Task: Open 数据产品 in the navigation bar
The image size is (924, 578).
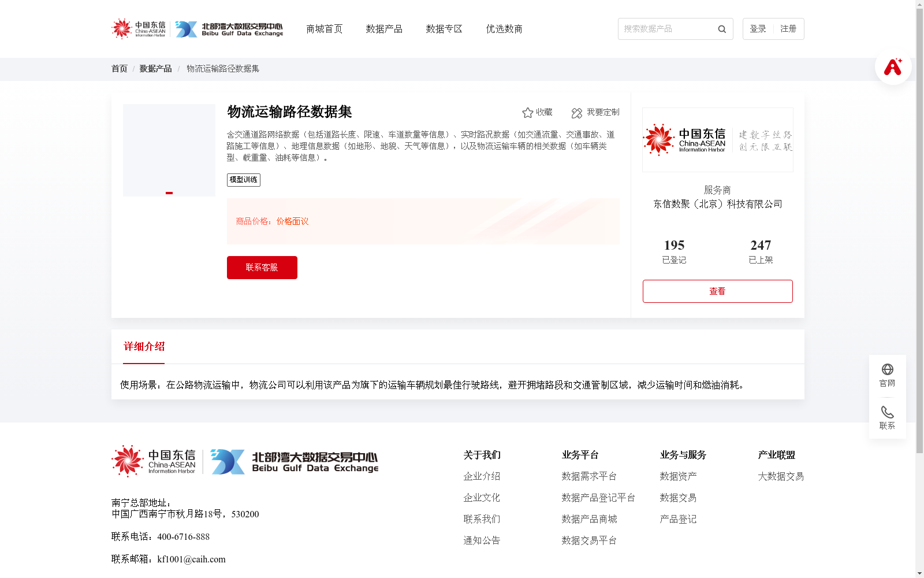Action: click(384, 29)
